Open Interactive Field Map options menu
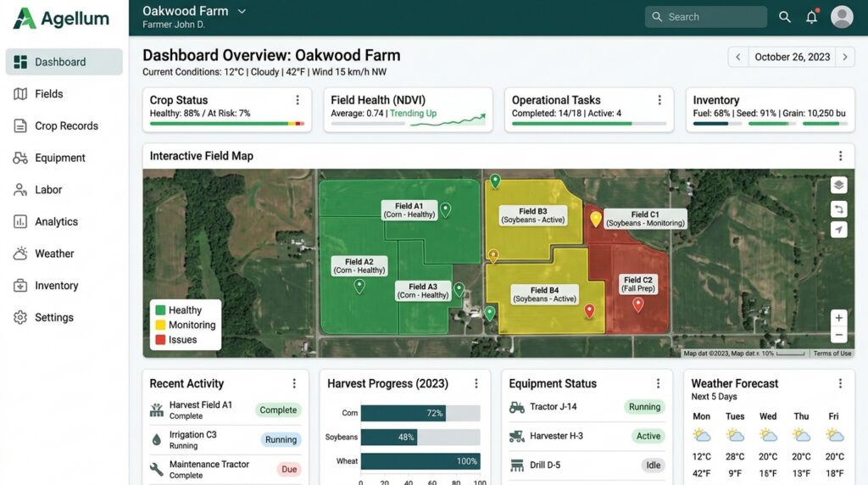 point(840,156)
